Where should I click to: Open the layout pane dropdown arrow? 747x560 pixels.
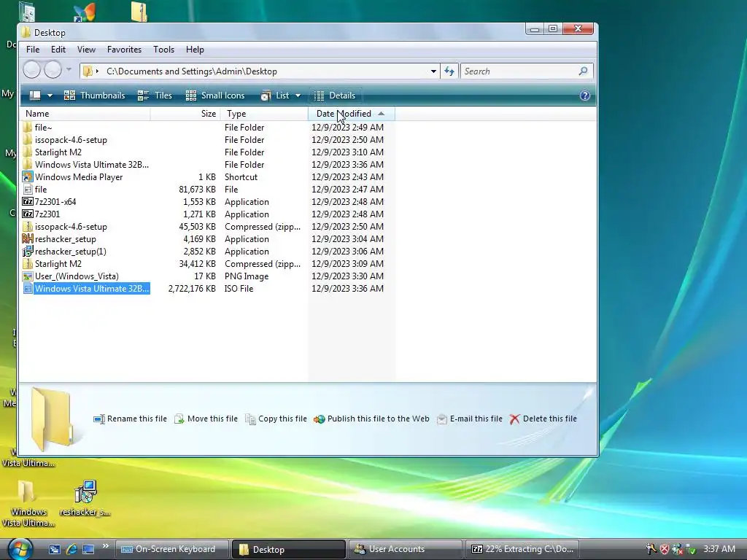[50, 96]
